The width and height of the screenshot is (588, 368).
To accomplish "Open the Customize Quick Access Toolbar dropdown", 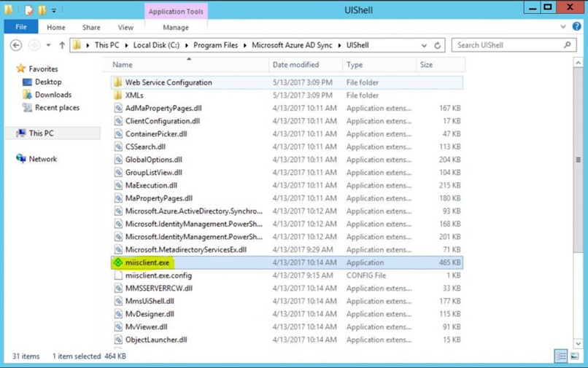I will [54, 10].
